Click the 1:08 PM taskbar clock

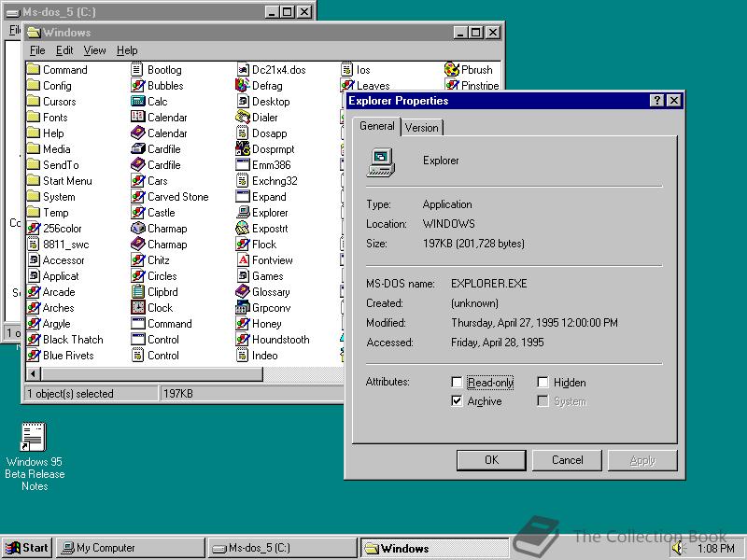coord(715,549)
